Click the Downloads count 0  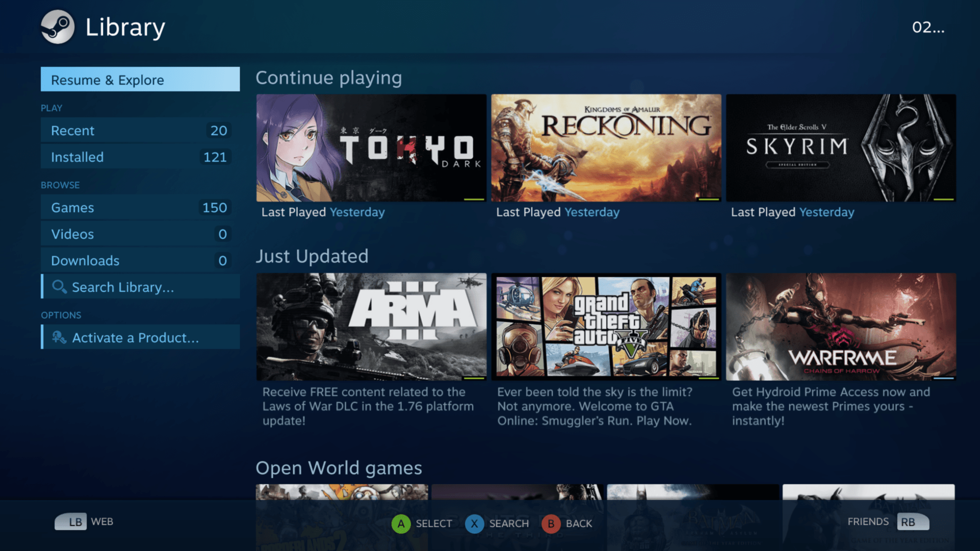coord(223,261)
